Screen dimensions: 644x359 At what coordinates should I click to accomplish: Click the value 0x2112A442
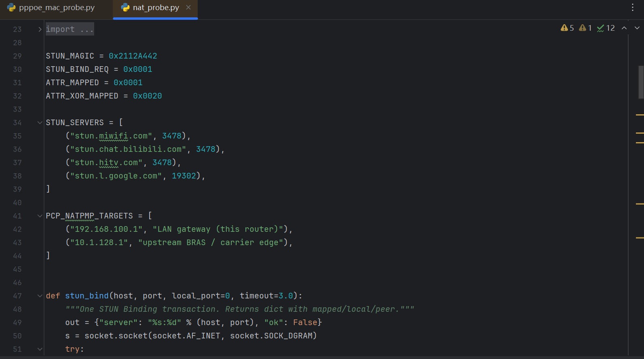click(133, 56)
